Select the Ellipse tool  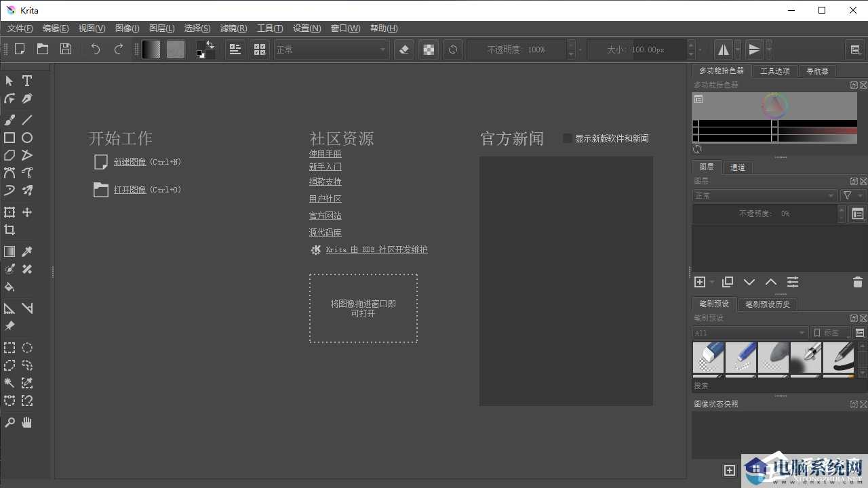point(27,138)
